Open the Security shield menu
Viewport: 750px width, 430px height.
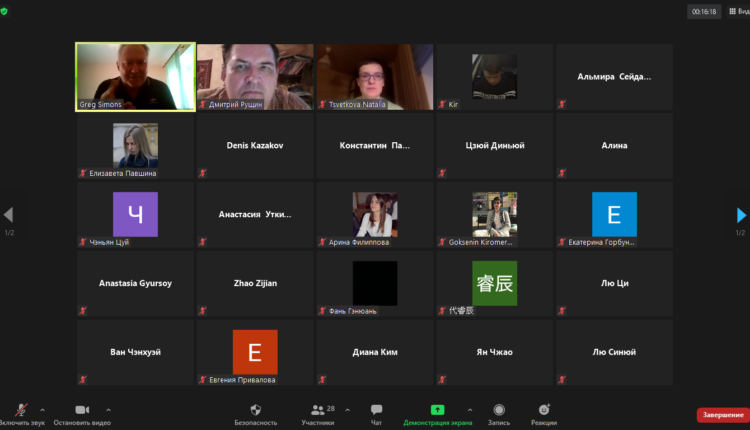[x=255, y=410]
